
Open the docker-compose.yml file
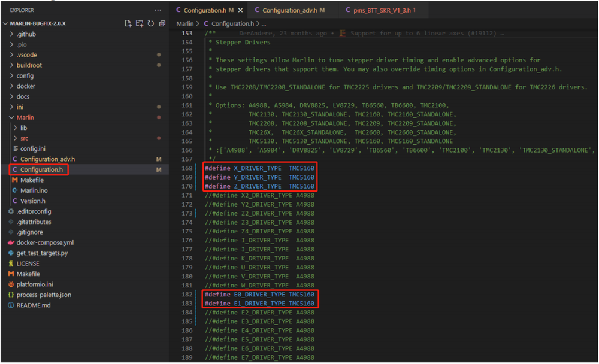click(45, 242)
